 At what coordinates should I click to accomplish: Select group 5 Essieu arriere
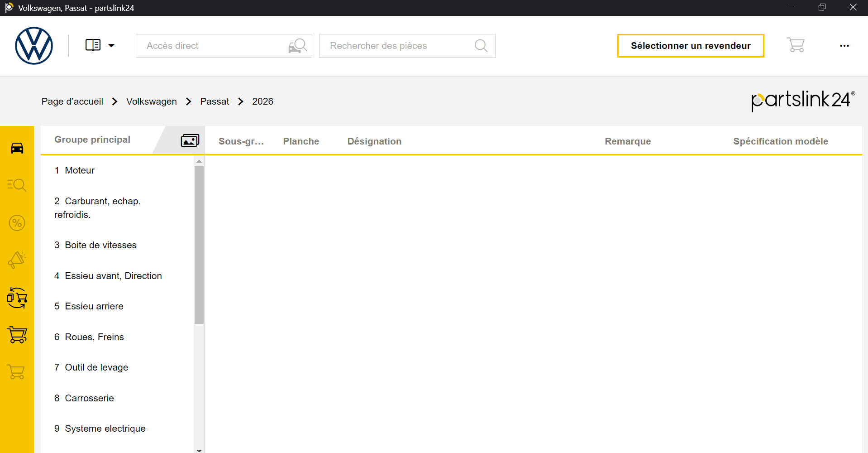tap(117, 306)
